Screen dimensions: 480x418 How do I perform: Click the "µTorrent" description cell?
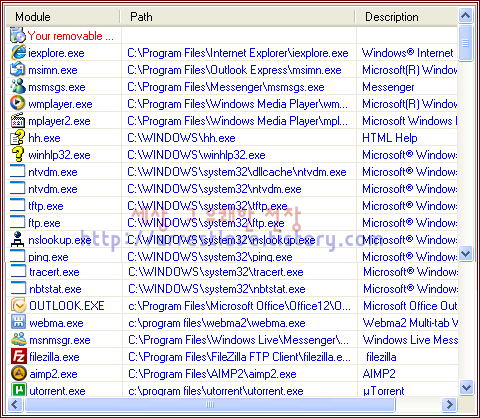(x=384, y=391)
